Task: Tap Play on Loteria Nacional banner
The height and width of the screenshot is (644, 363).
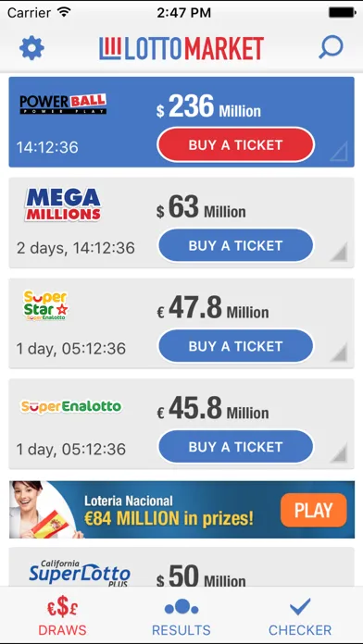Action: [x=314, y=510]
